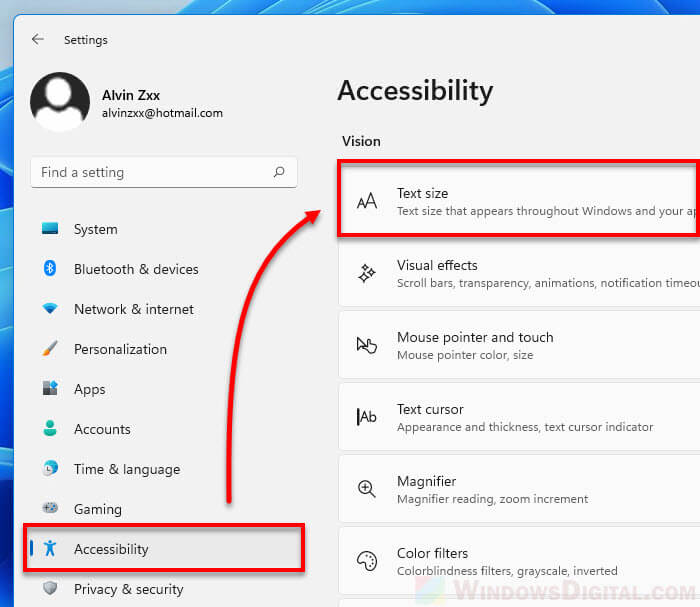
Task: Select Personalization in the sidebar
Action: click(x=164, y=349)
